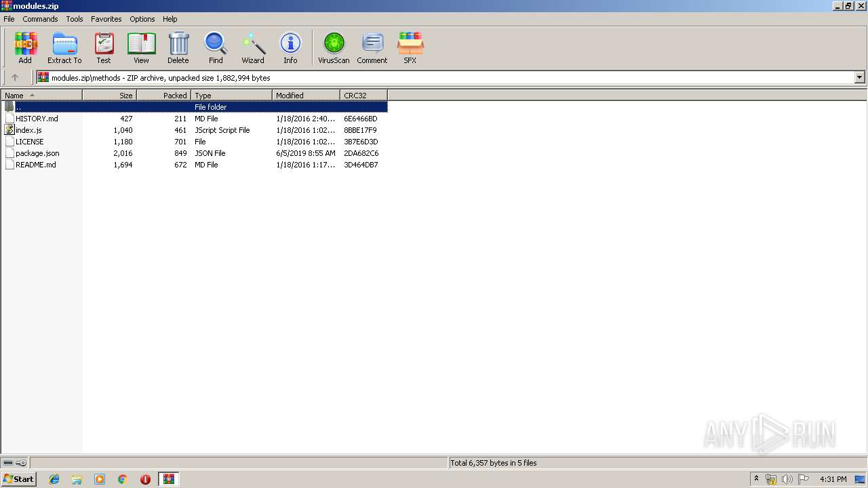This screenshot has height=488, width=868.
Task: Click status text 'Total 6,357 bytes in 5 files'
Action: [x=494, y=463]
